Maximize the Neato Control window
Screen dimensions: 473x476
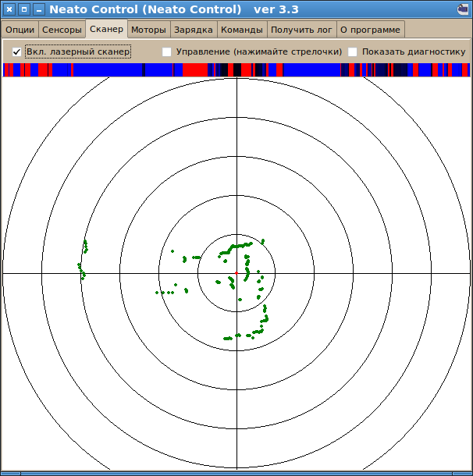[24, 9]
